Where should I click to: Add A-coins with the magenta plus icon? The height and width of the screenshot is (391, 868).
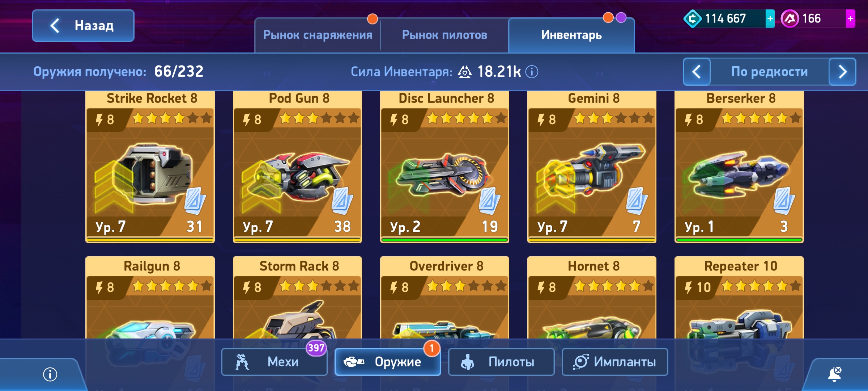coord(850,19)
